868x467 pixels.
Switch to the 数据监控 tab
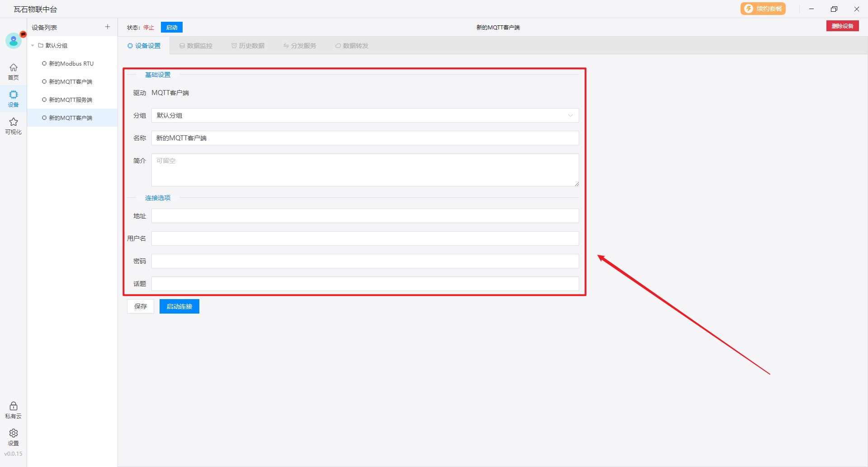click(x=196, y=46)
